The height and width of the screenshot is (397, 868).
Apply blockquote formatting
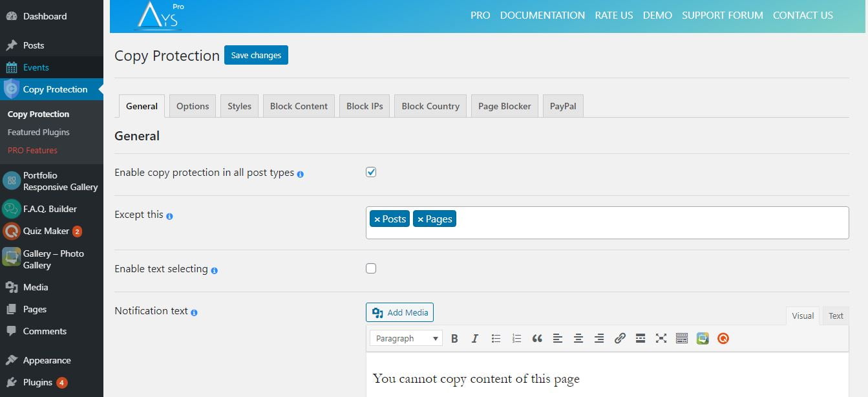(x=537, y=338)
